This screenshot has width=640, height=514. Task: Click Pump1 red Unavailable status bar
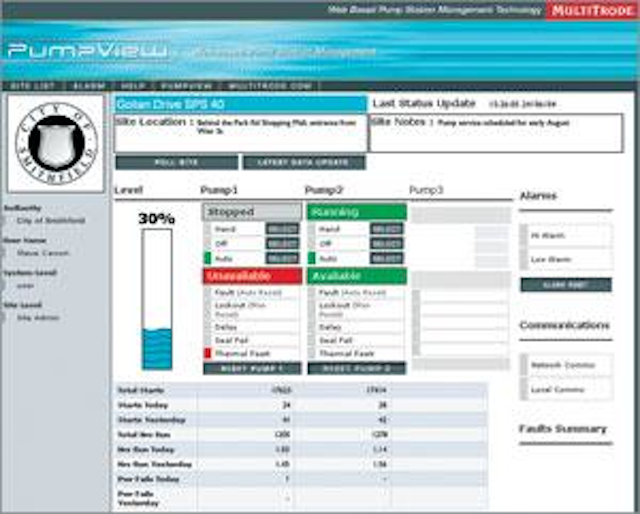click(252, 276)
